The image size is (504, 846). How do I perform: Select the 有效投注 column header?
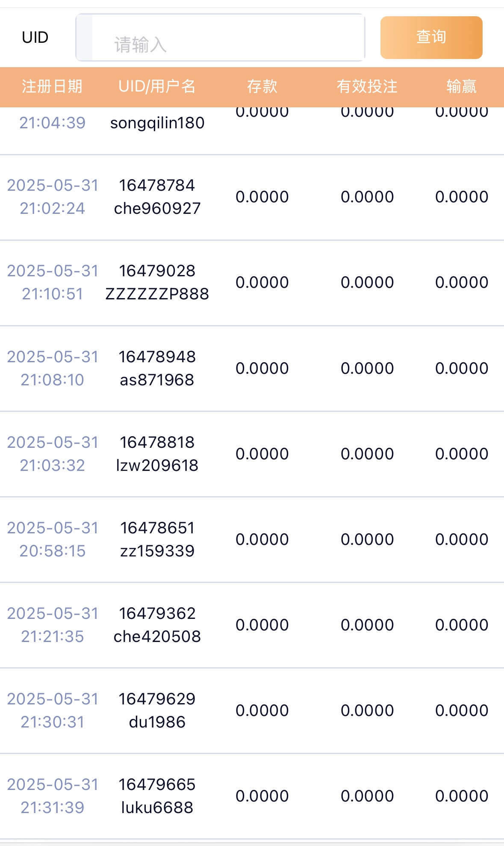point(367,87)
